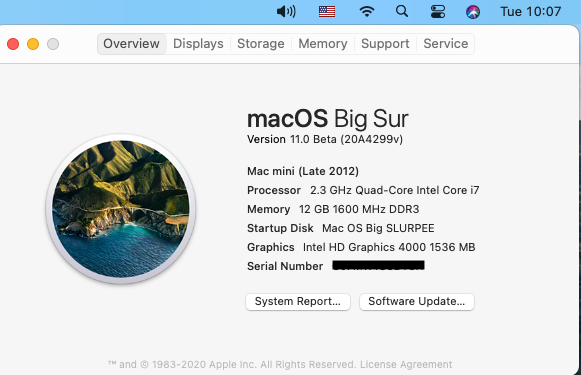Click the Tue 10:07 clock
Image resolution: width=581 pixels, height=375 pixels.
pyautogui.click(x=531, y=11)
